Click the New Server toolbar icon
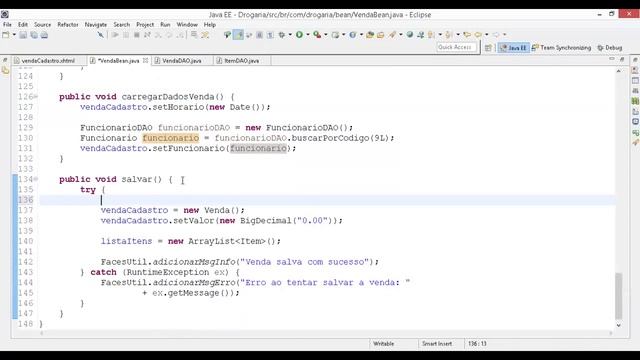Viewport: 640px width, 360px height. pyautogui.click(x=335, y=35)
